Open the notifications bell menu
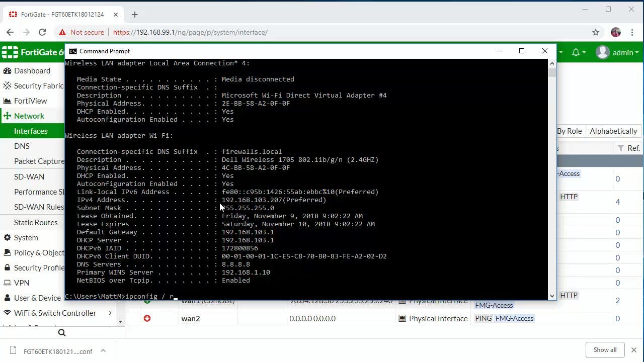Image resolution: width=644 pixels, height=362 pixels. click(x=578, y=52)
